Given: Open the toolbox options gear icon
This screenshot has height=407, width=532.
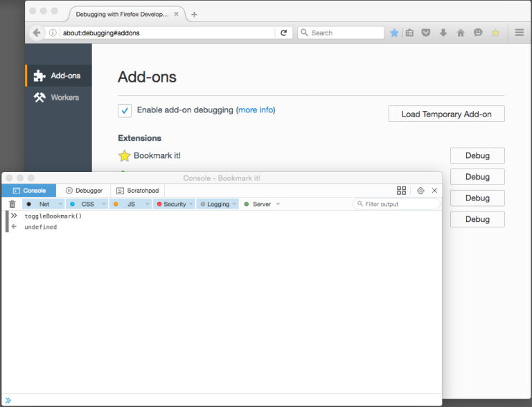Looking at the screenshot, I should coord(420,191).
